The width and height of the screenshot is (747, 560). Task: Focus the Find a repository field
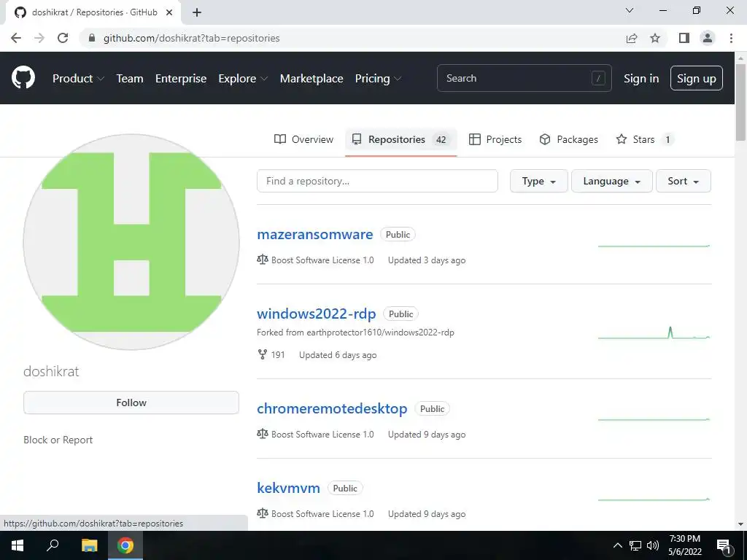(x=377, y=181)
